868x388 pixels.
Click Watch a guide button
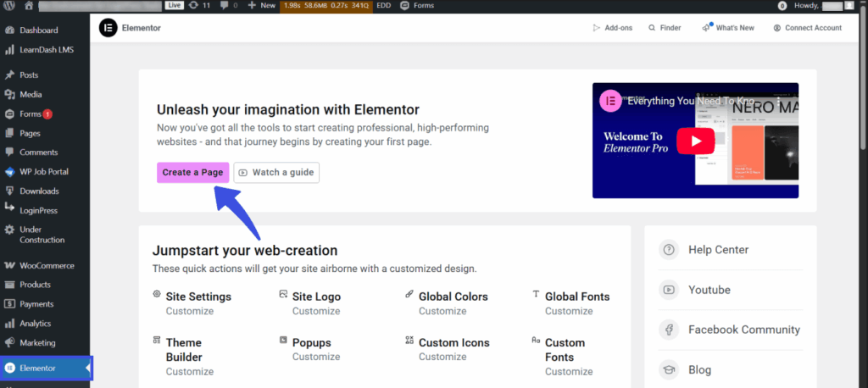pos(276,172)
